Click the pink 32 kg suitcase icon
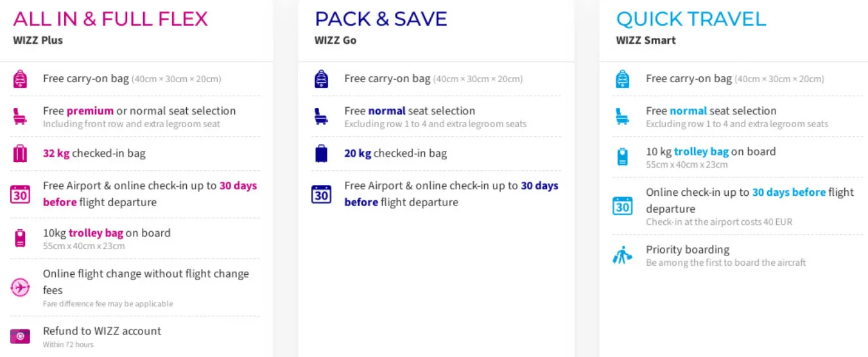 (x=21, y=153)
